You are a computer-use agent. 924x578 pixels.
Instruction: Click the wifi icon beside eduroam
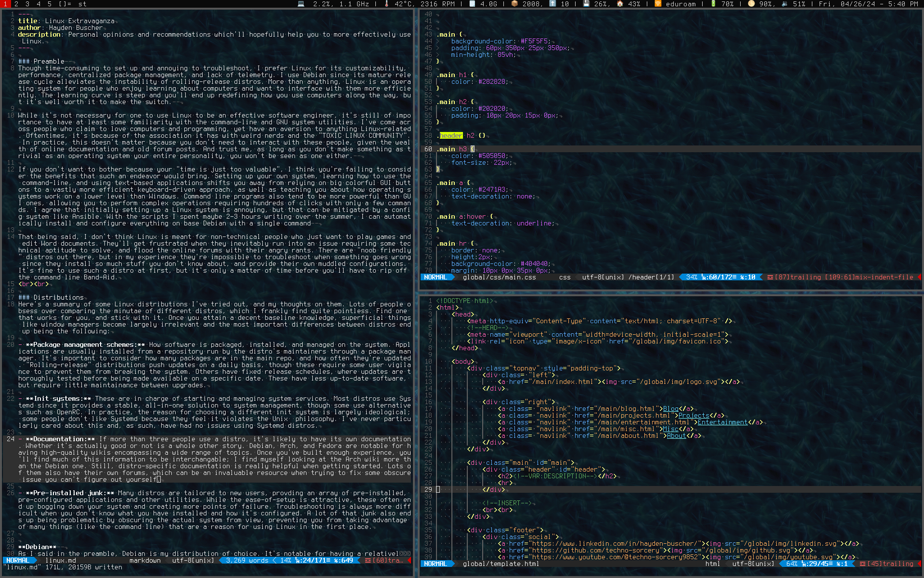pos(657,3)
